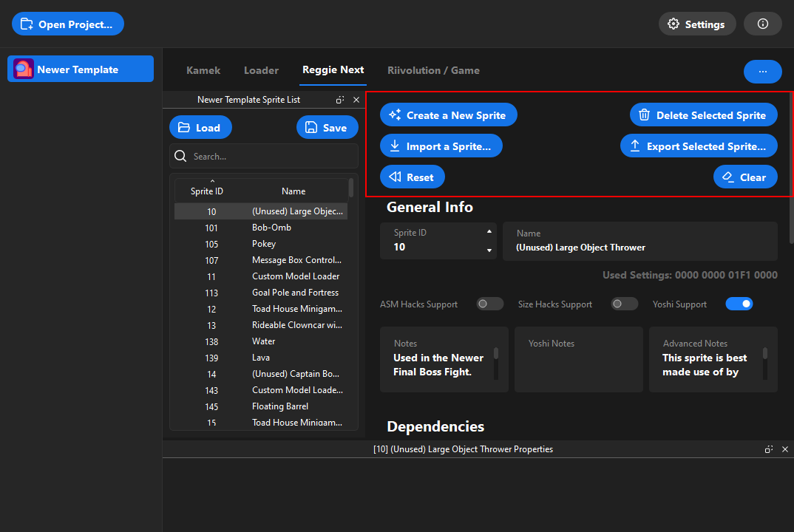Edit the Advanced Notes text box
The height and width of the screenshot is (532, 794).
coord(713,359)
